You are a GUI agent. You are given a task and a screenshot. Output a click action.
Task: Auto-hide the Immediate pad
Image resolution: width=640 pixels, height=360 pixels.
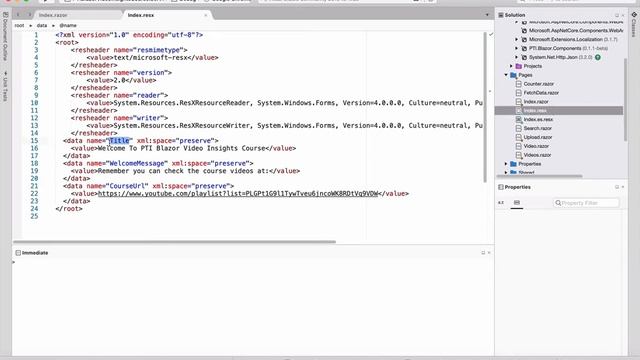tap(483, 253)
